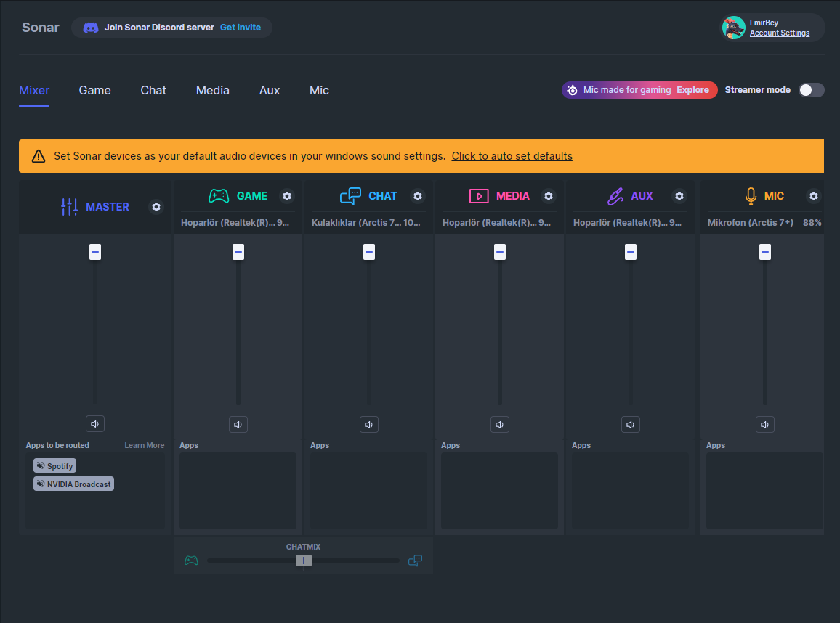Image resolution: width=840 pixels, height=623 pixels.
Task: Click ChatMix game controller icon
Action: coord(191,561)
